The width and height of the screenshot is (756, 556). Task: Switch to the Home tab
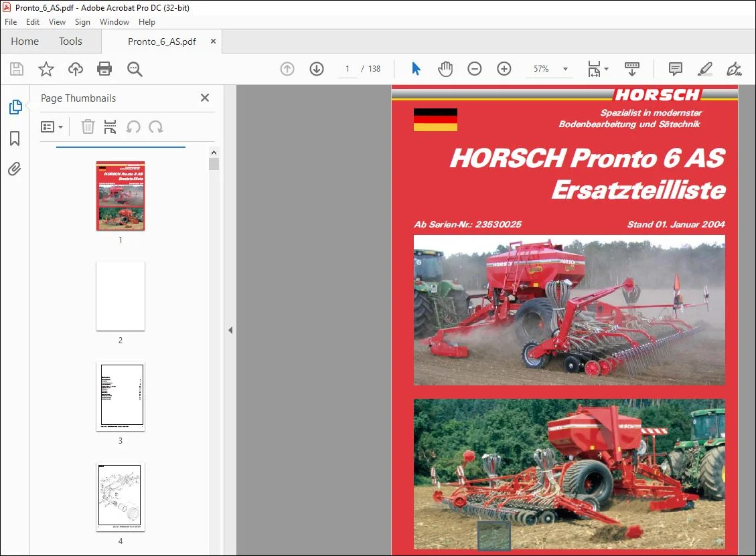[x=25, y=41]
